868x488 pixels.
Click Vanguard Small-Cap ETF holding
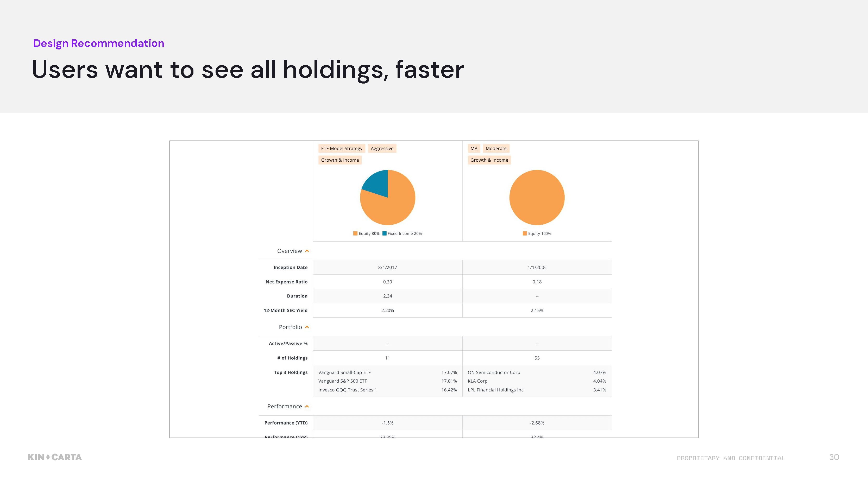pyautogui.click(x=344, y=372)
